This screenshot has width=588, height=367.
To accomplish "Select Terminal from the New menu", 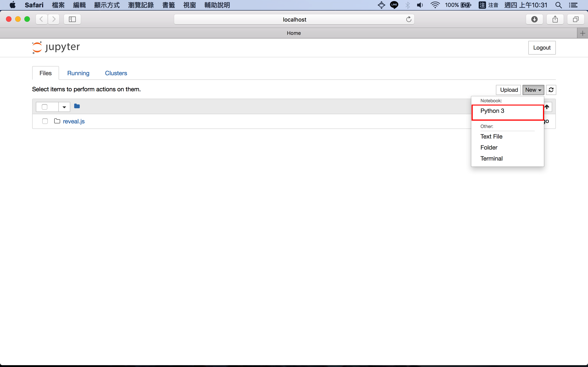I will pyautogui.click(x=491, y=158).
